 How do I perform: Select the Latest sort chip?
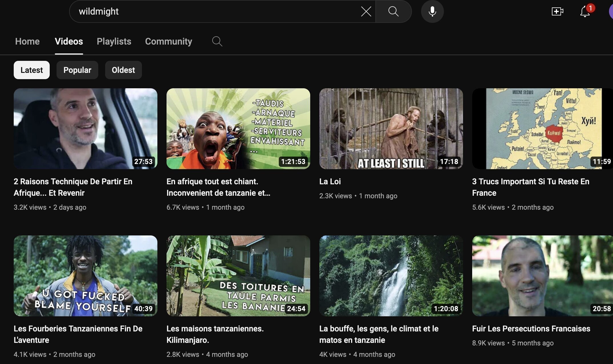31,70
